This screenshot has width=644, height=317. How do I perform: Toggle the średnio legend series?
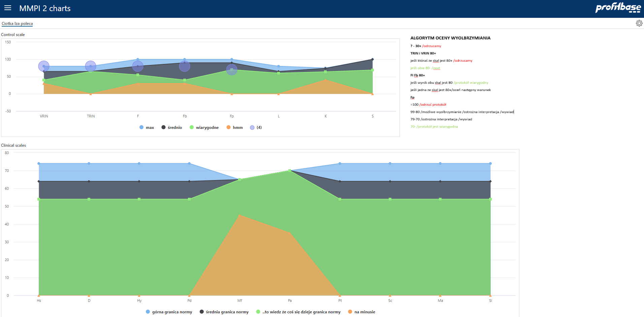[171, 128]
